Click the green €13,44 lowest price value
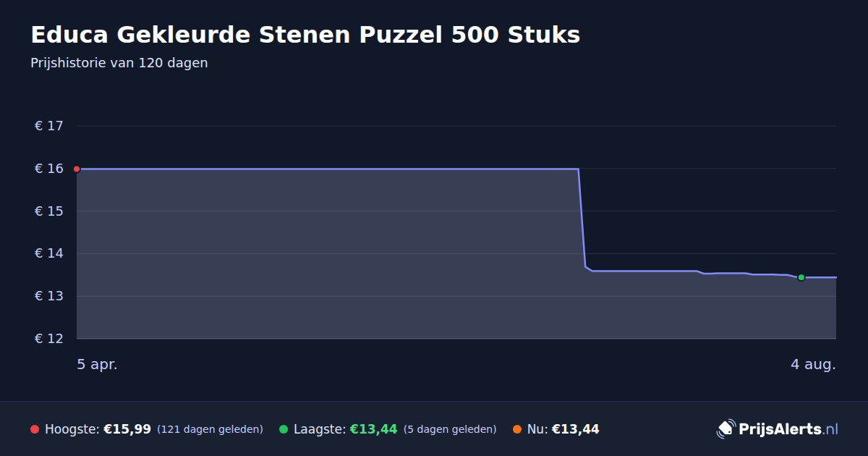Screen dimensions: 868x456 [x=374, y=429]
